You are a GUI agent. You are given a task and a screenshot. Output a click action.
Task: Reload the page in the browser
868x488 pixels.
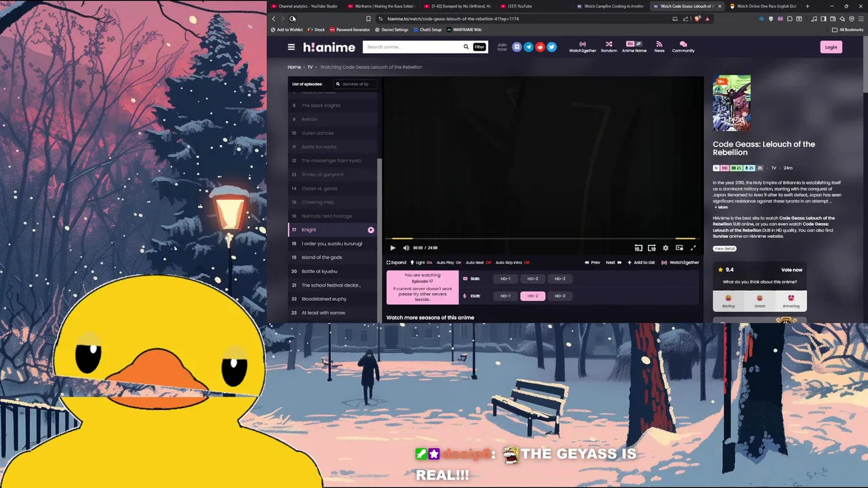[292, 19]
